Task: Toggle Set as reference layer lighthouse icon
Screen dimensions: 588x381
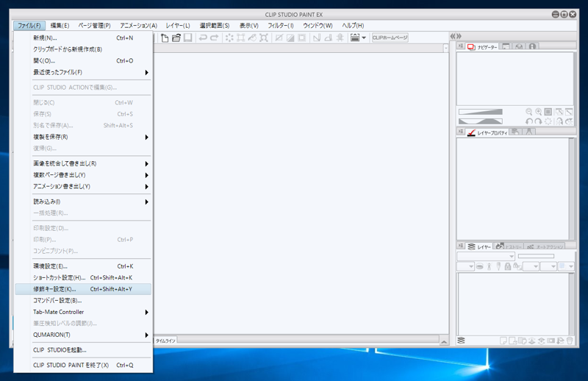Action: click(x=489, y=266)
